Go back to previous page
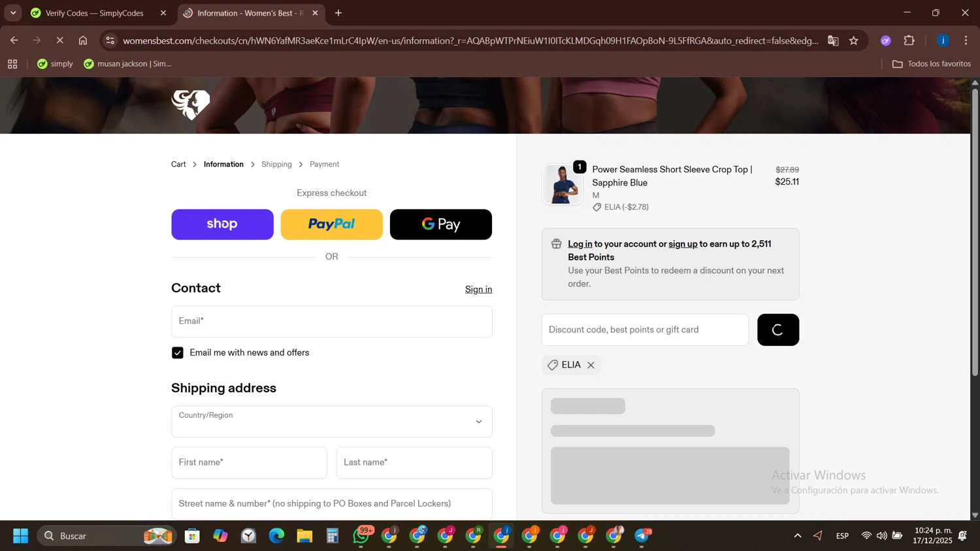Image resolution: width=980 pixels, height=551 pixels. coord(14,40)
